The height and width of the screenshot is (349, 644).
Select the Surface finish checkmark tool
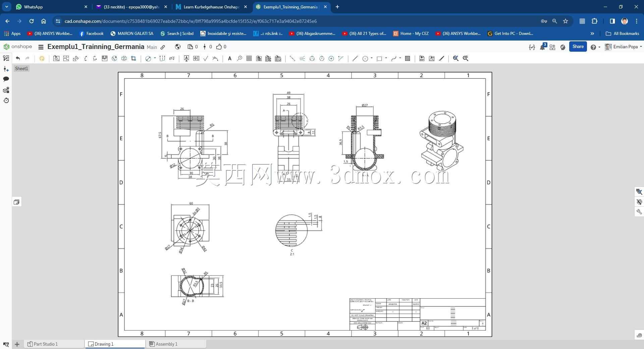206,58
